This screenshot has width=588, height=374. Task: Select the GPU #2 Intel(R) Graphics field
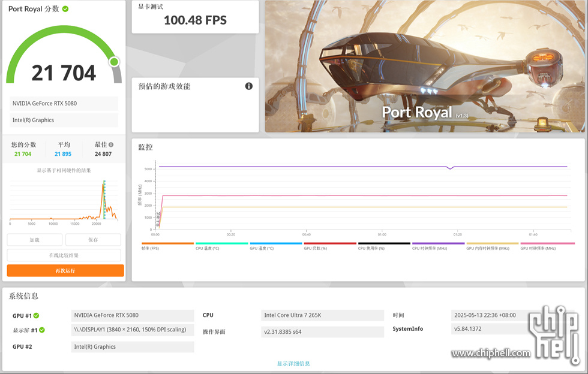(133, 346)
